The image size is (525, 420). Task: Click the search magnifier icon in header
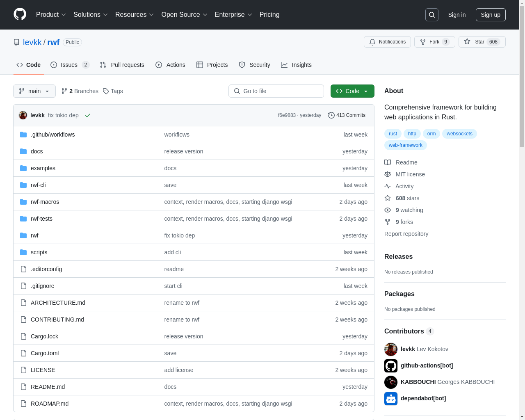[x=432, y=15]
